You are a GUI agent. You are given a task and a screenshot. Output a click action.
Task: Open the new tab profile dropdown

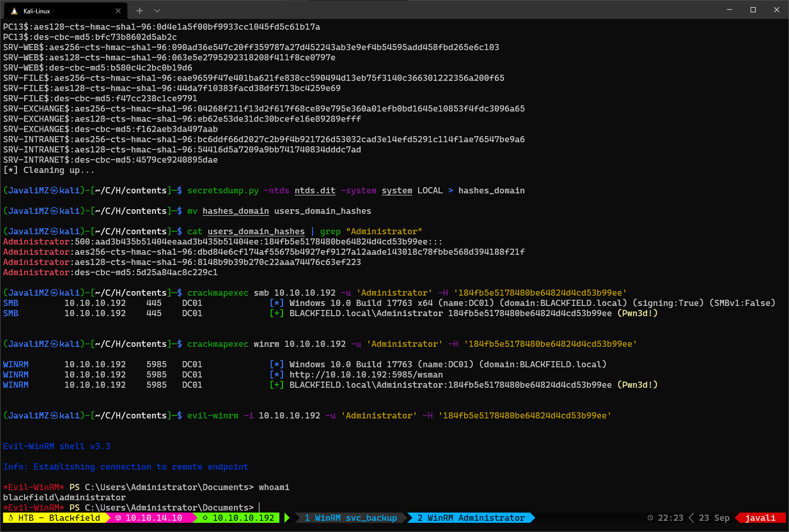[157, 11]
